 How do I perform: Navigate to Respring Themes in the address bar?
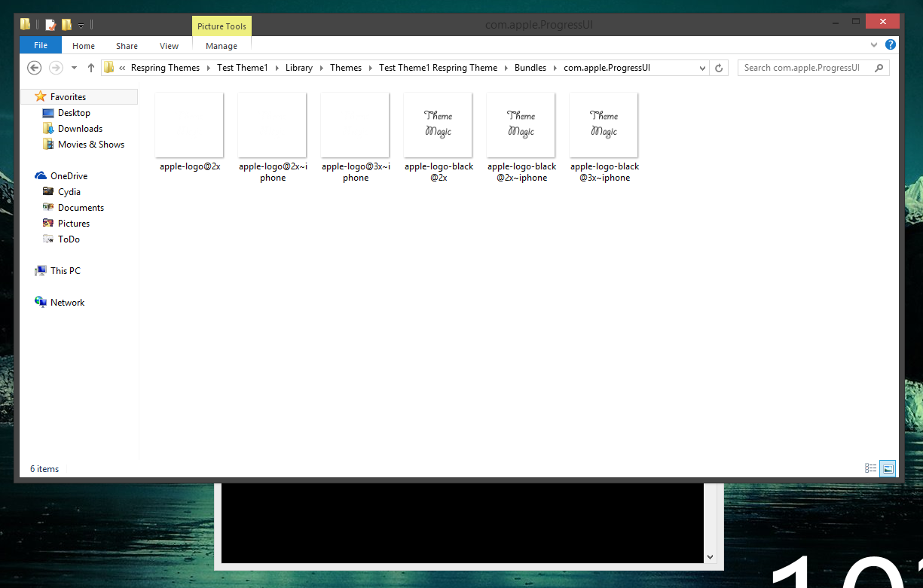coord(165,68)
